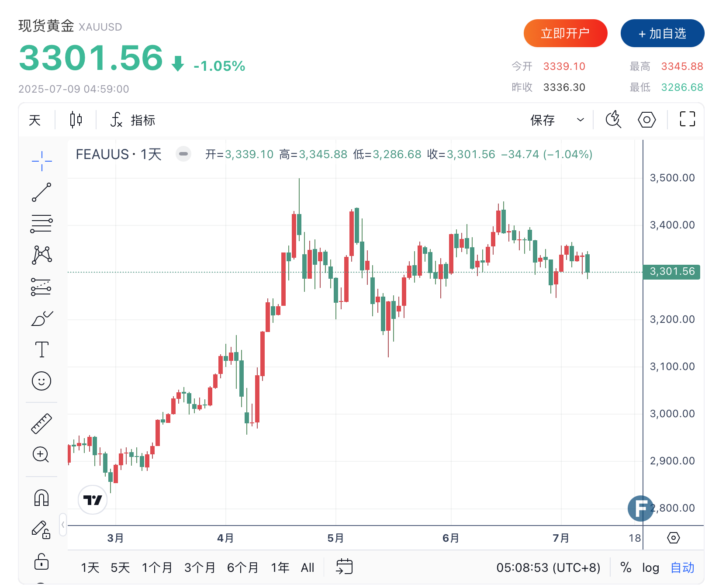Viewport: 705px width, 588px height.
Task: Click the 立即开户 button
Action: click(565, 33)
